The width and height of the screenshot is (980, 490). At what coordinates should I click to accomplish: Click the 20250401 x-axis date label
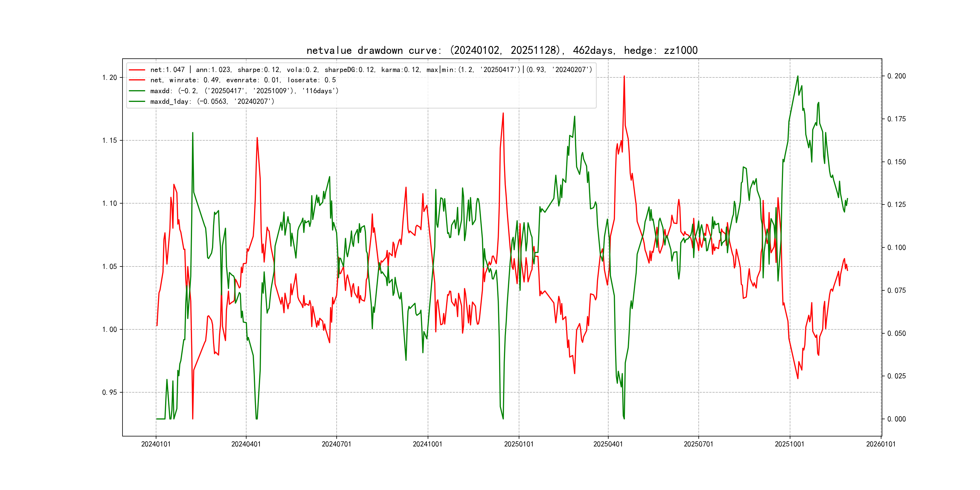click(x=608, y=444)
